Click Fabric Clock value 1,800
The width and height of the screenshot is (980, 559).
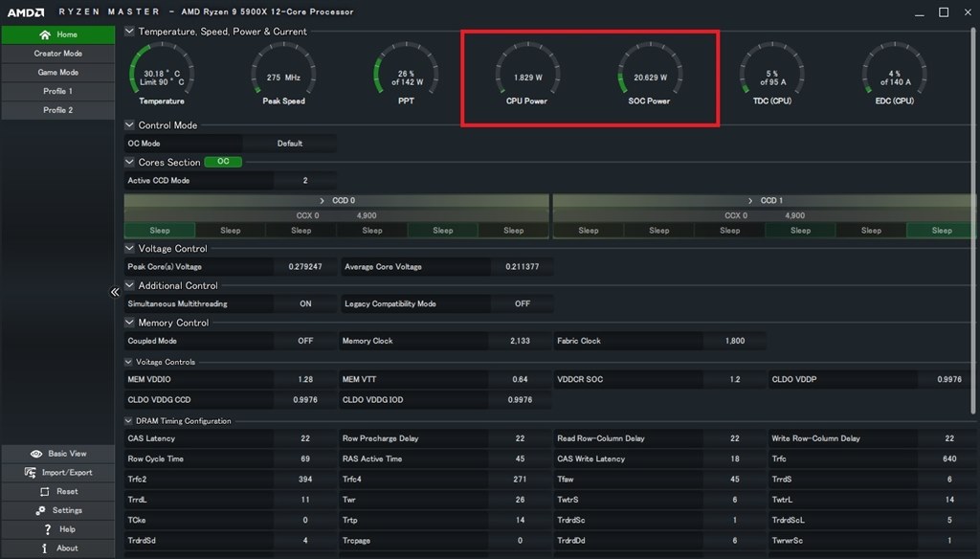click(x=735, y=341)
